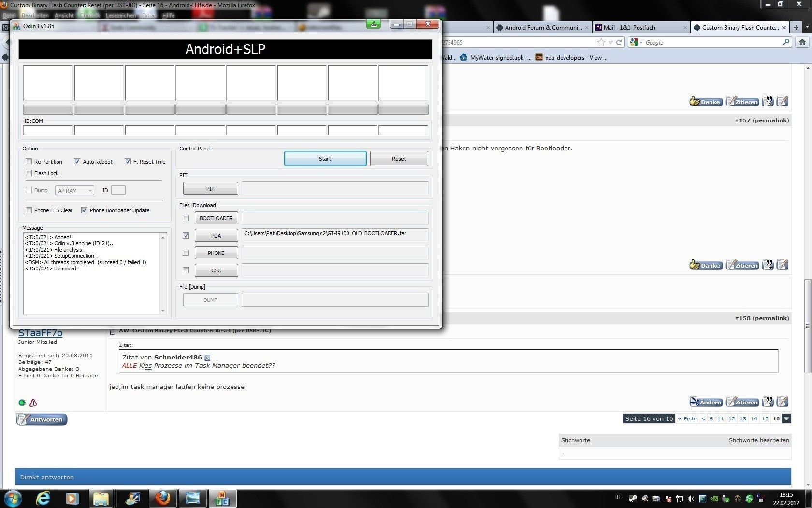This screenshot has width=812, height=508.
Task: Click the PDA file button
Action: [x=216, y=236]
